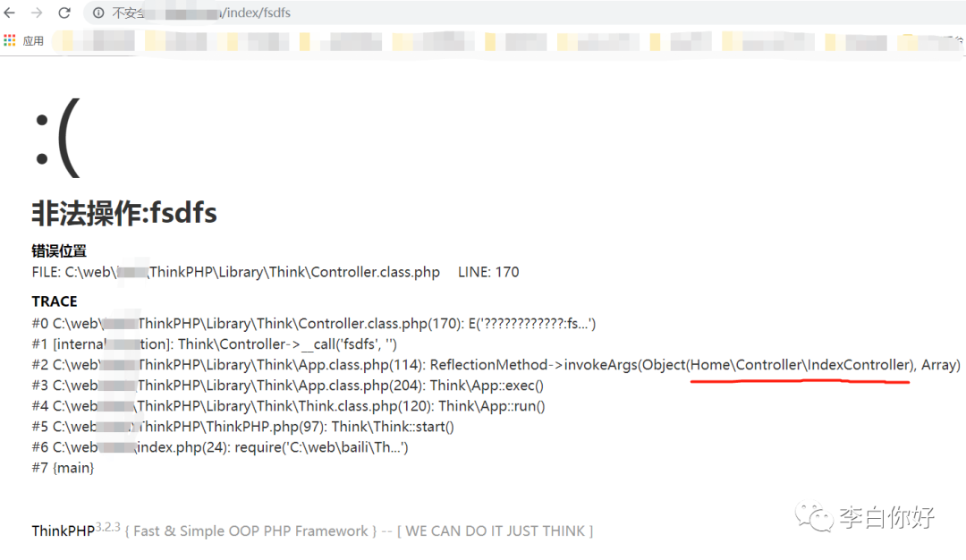The height and width of the screenshot is (560, 966).
Task: Click trace line #5 Think\Think::start()
Action: [x=242, y=427]
